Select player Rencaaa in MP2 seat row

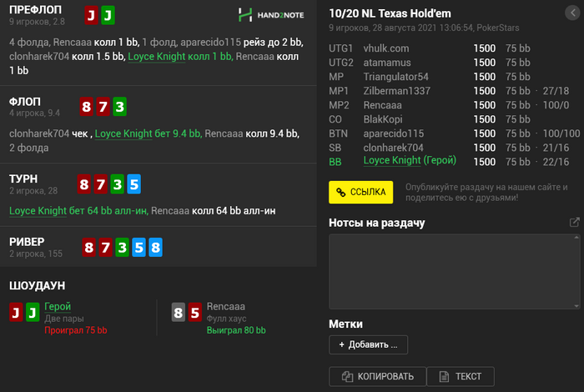coord(382,105)
